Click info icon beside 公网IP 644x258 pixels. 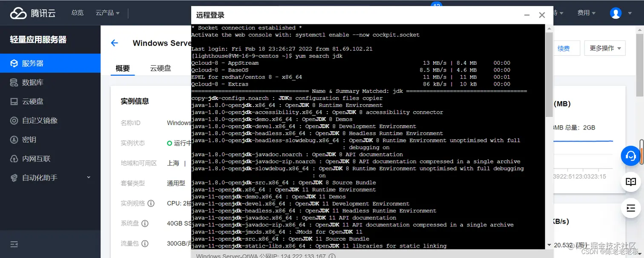[x=332, y=256]
